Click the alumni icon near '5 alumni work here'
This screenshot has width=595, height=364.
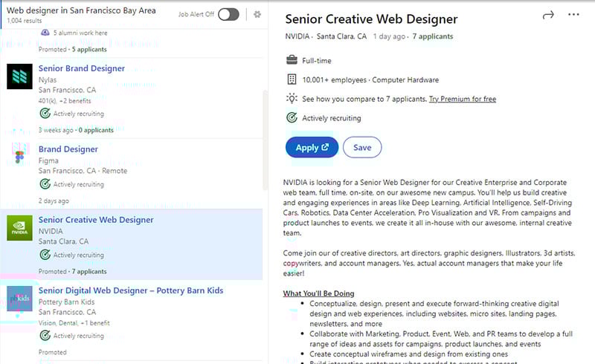click(45, 33)
